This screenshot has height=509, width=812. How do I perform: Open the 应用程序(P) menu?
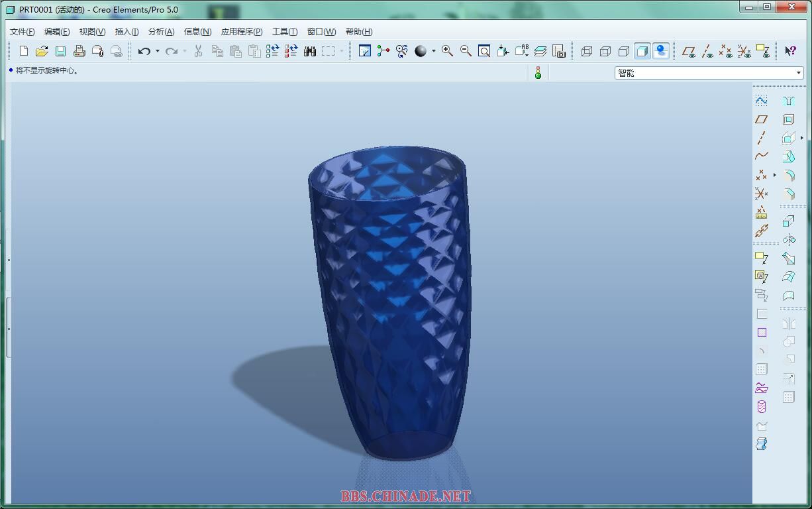[242, 31]
